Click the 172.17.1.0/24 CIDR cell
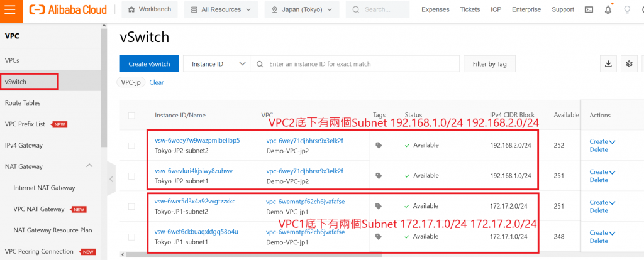Image resolution: width=644 pixels, height=260 pixels. tap(508, 236)
